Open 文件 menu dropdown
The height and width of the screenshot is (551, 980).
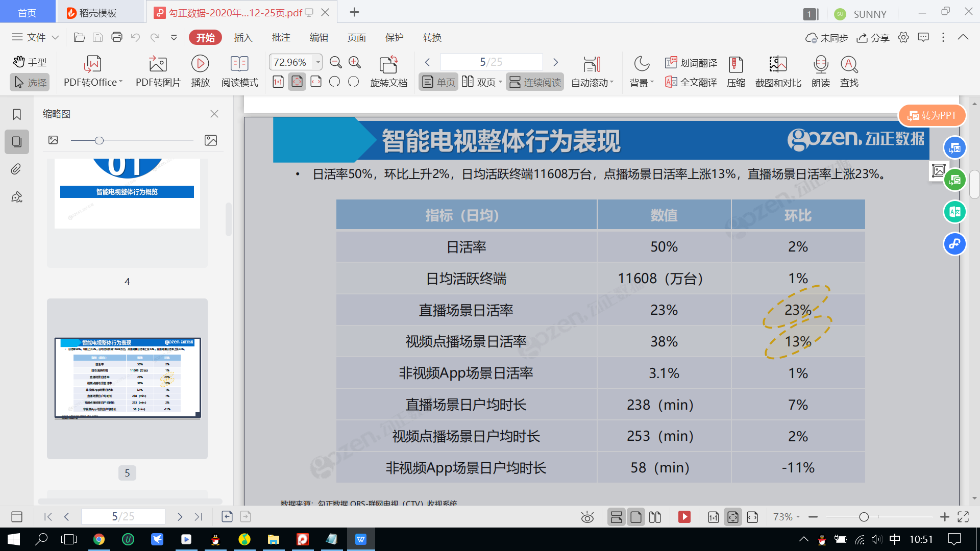[35, 37]
